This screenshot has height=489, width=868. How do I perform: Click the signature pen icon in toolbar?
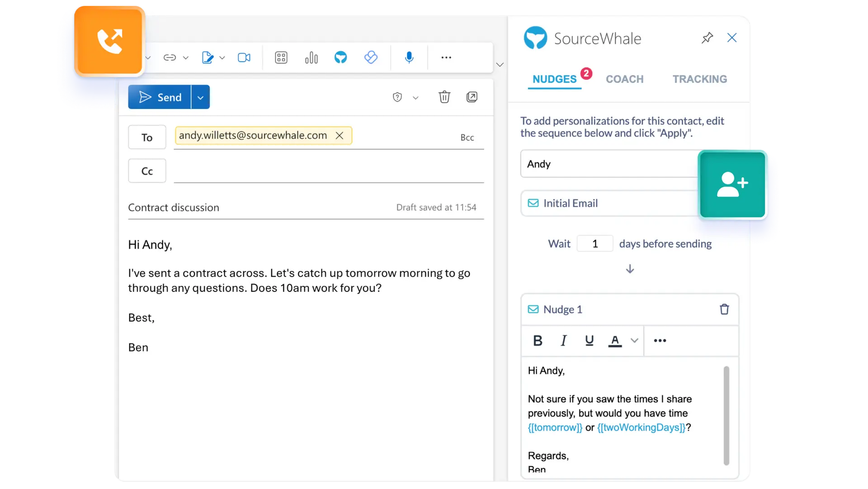tap(208, 57)
